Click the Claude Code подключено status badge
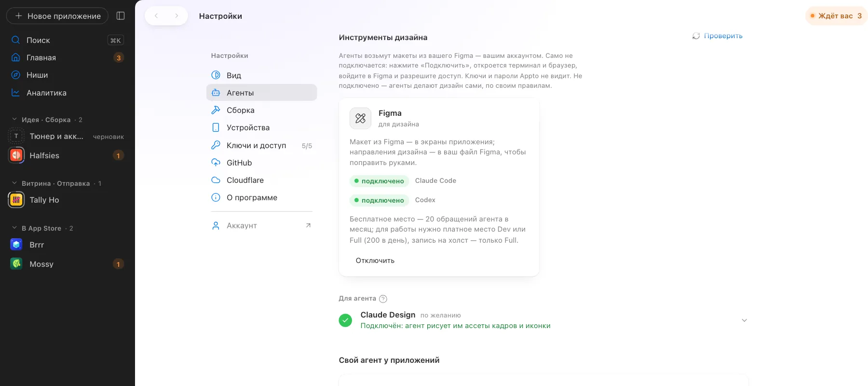The image size is (868, 386). click(x=380, y=181)
